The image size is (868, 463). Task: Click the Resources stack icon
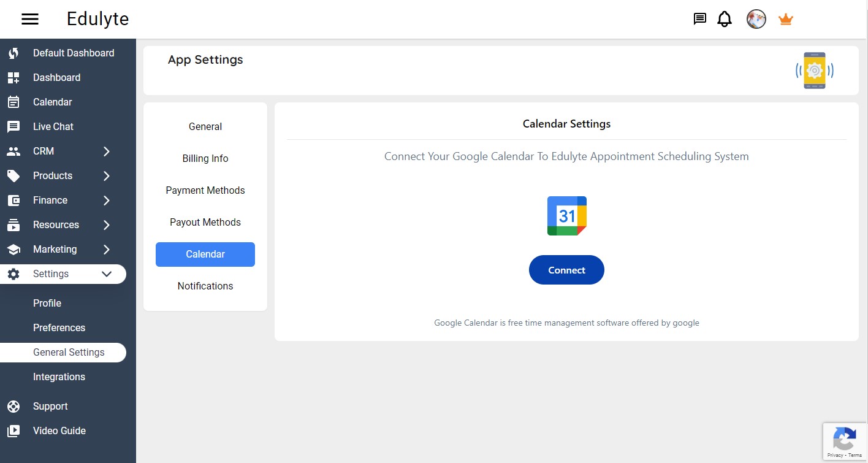(x=13, y=225)
